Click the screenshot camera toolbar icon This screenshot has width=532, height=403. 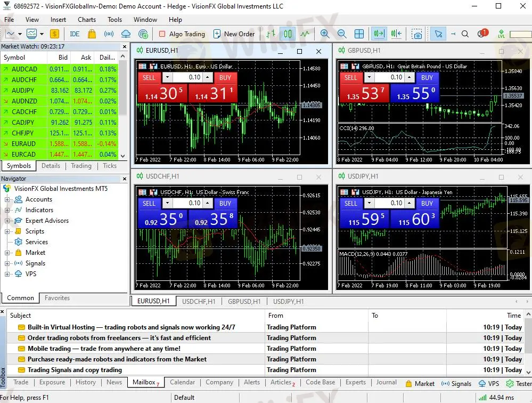[x=416, y=34]
